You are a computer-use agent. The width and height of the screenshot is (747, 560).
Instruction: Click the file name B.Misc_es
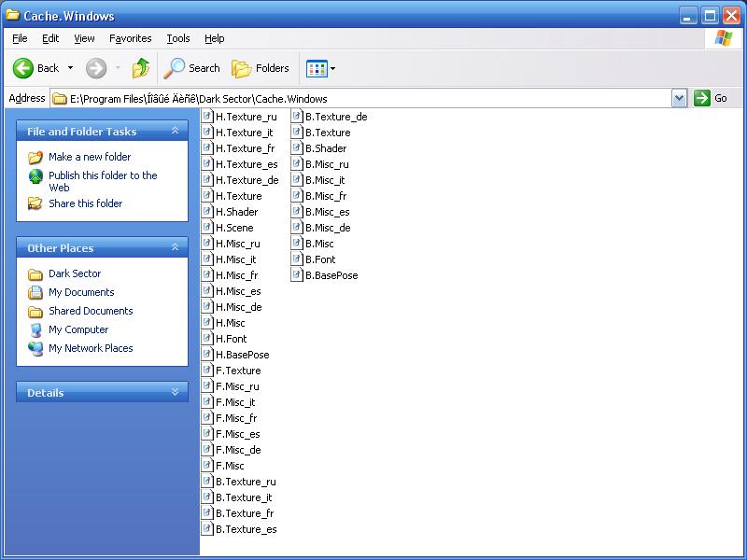coord(328,212)
